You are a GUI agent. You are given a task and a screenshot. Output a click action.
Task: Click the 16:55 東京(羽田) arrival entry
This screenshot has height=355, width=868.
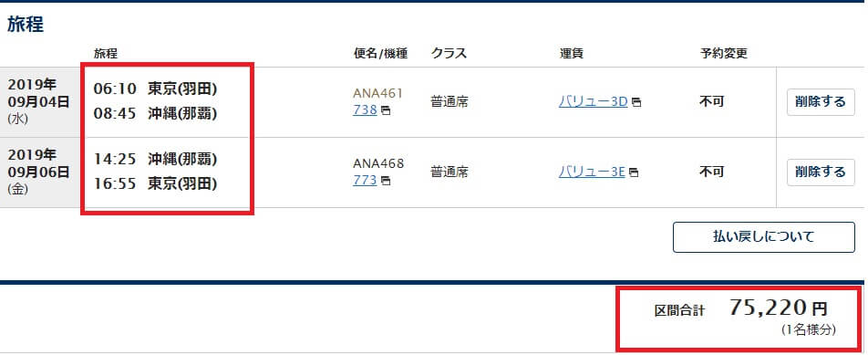pyautogui.click(x=155, y=183)
